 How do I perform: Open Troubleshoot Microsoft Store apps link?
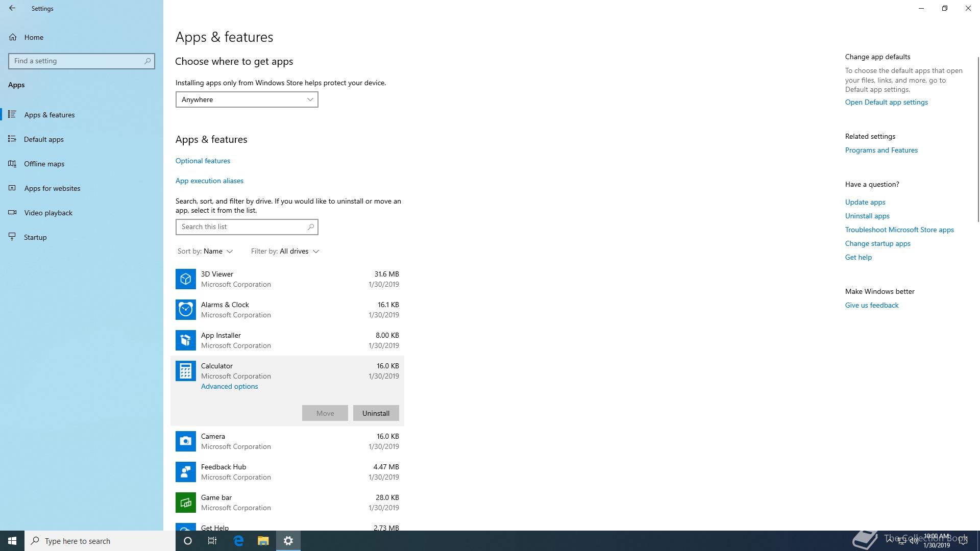[899, 230]
